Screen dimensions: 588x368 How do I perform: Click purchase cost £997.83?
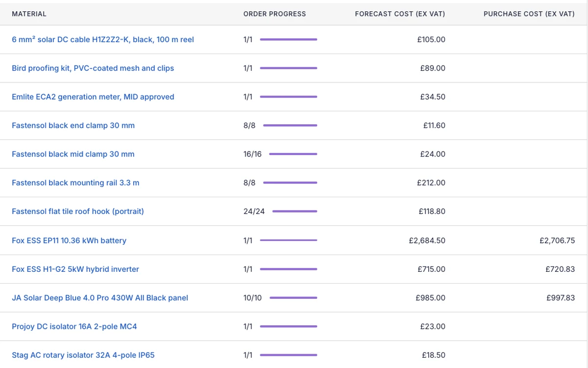point(560,298)
